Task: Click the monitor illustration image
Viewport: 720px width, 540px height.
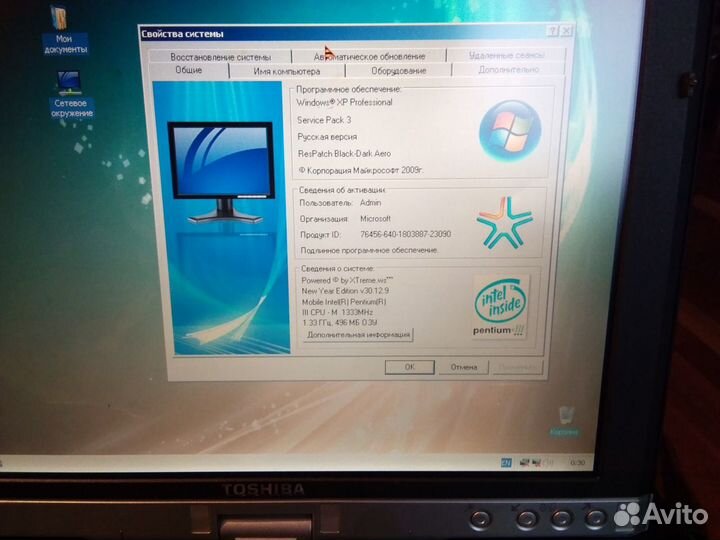Action: 222,218
